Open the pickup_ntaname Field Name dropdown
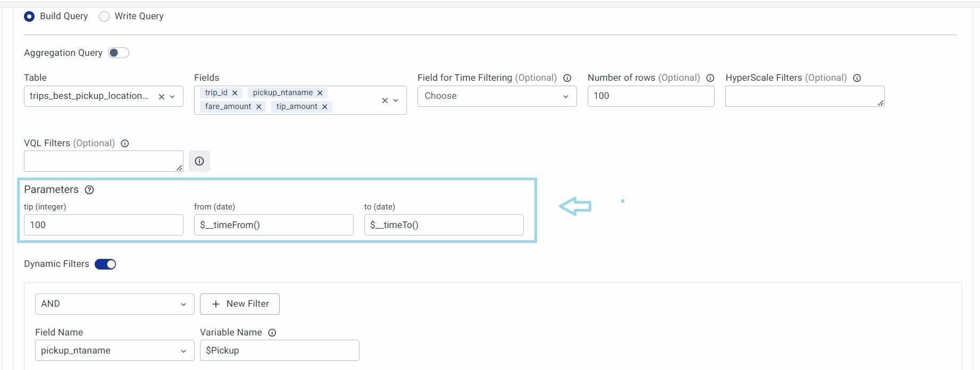This screenshot has height=370, width=980. (114, 351)
